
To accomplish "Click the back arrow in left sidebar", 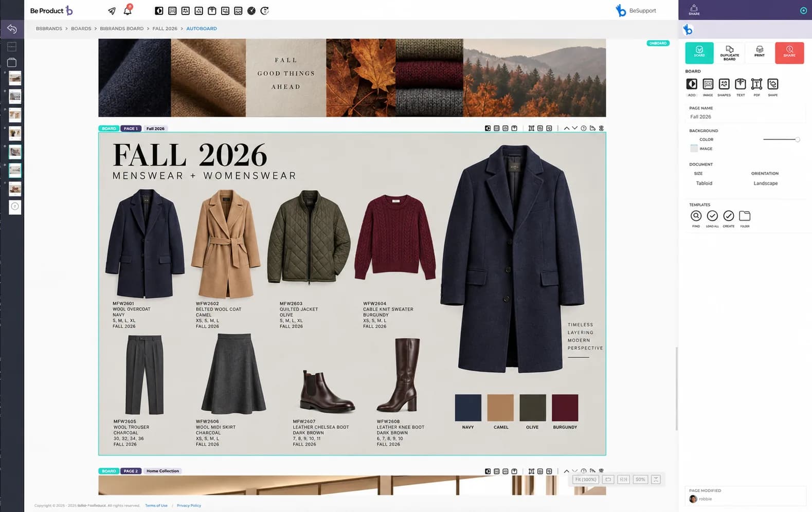I will point(12,29).
